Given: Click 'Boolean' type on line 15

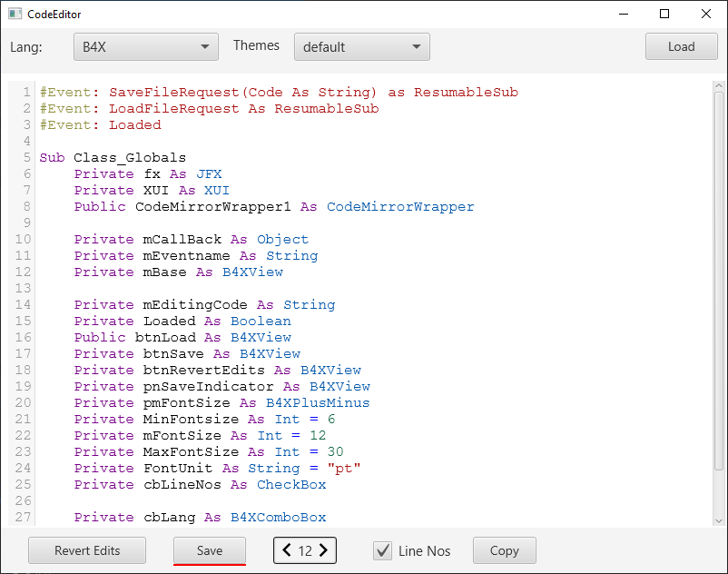Looking at the screenshot, I should click(261, 321).
